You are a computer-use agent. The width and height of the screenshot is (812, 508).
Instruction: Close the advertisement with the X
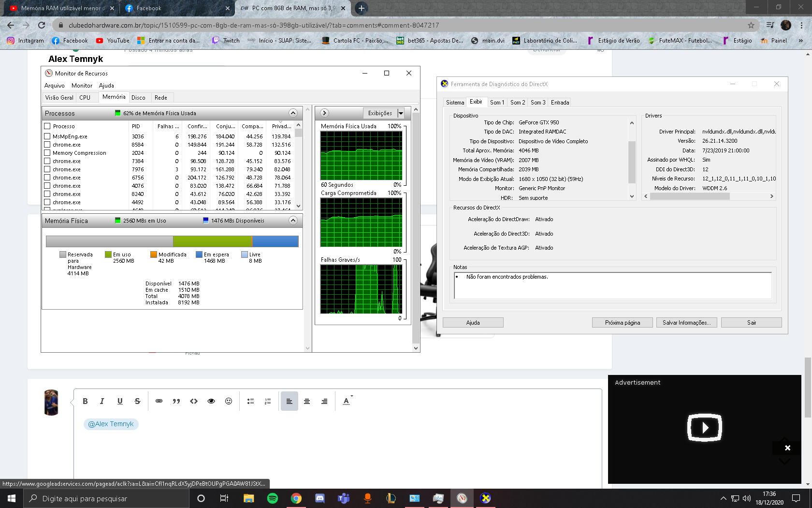787,448
